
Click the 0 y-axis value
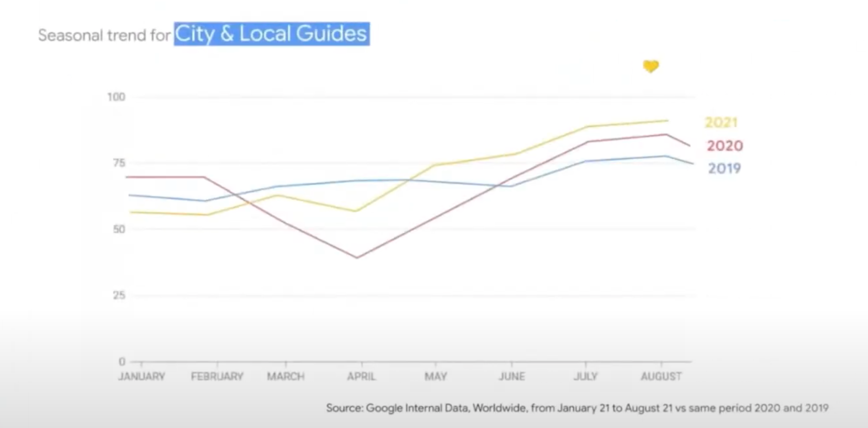point(122,361)
